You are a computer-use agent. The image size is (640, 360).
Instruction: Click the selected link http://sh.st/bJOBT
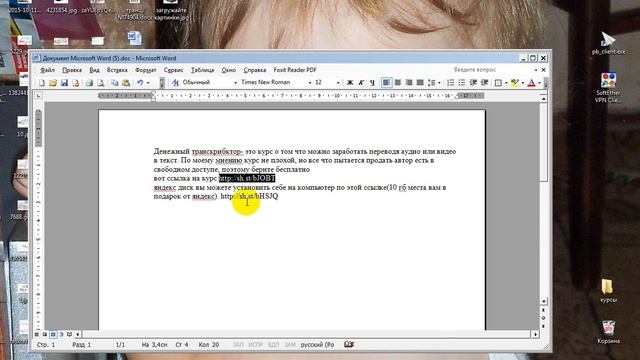pyautogui.click(x=247, y=178)
